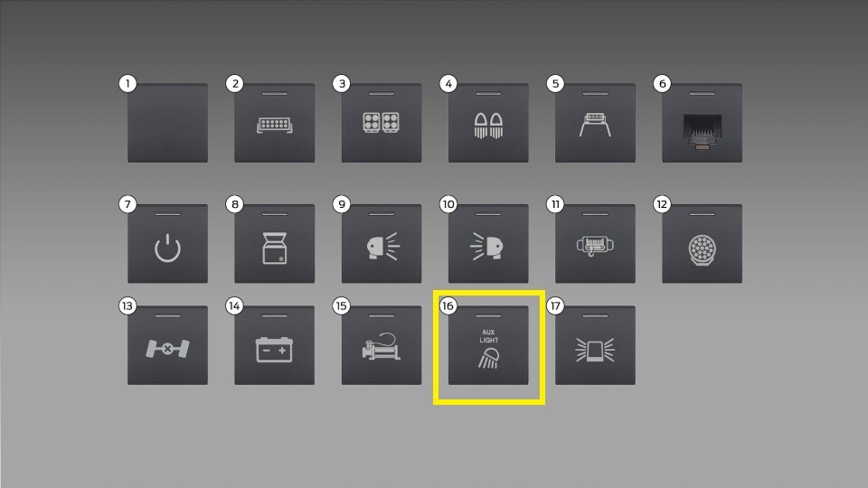This screenshot has height=488, width=868.
Task: Select the LED light bar switch icon
Action: pos(275,123)
